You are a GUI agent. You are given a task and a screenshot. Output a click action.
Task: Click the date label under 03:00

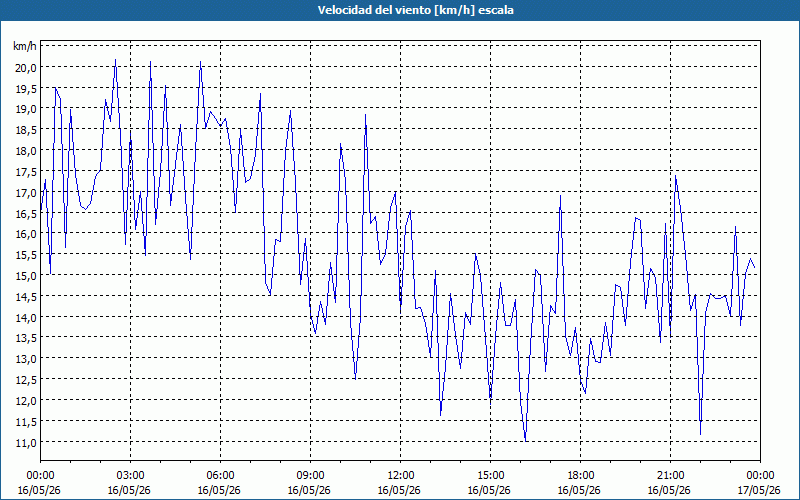pos(130,490)
